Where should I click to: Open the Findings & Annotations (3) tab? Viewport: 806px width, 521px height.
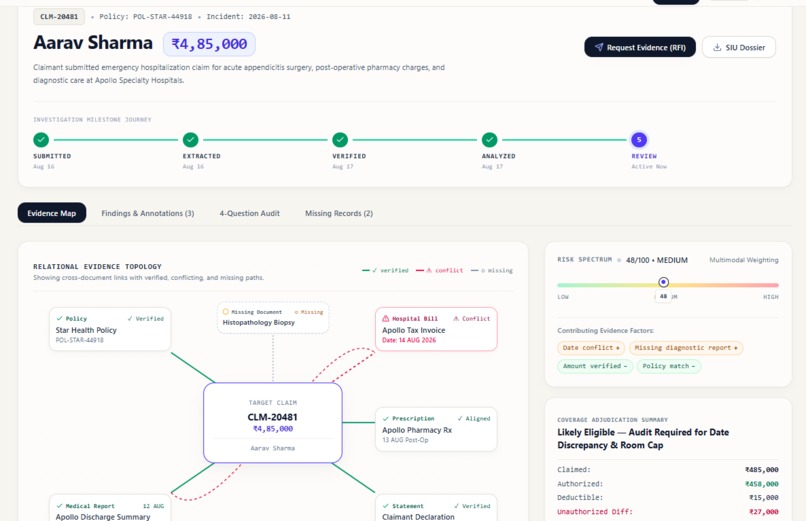(x=148, y=213)
